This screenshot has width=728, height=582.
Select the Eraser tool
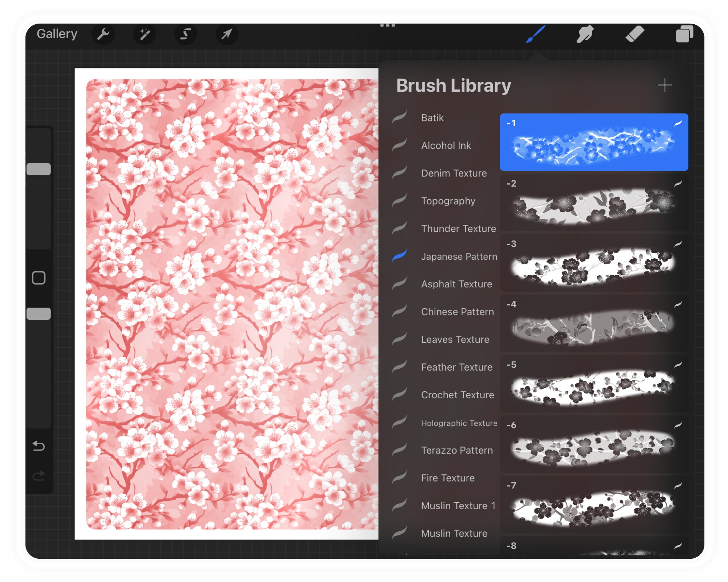click(635, 34)
